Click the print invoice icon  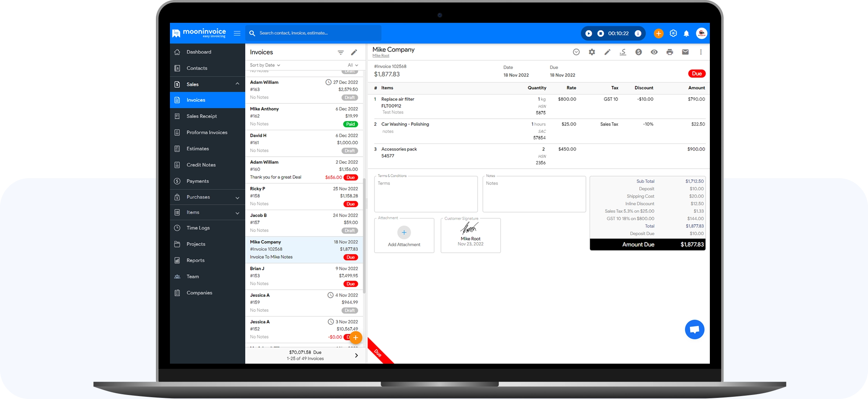pyautogui.click(x=669, y=52)
